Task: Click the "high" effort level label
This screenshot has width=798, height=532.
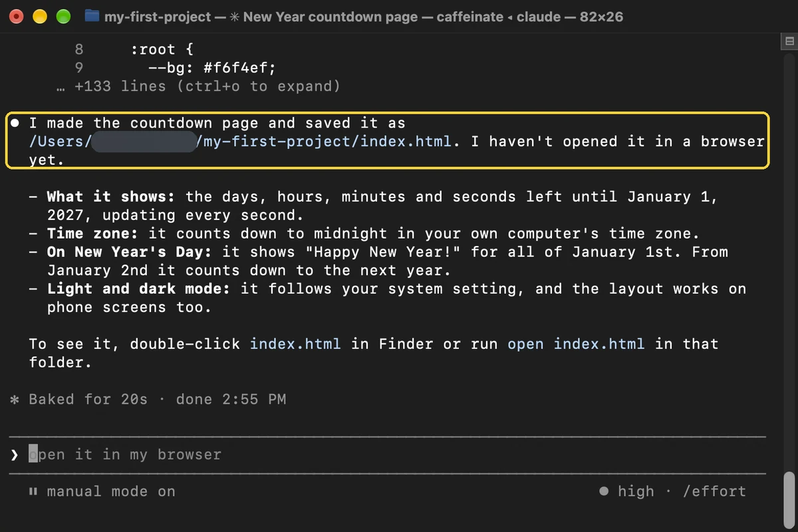Action: [636, 491]
